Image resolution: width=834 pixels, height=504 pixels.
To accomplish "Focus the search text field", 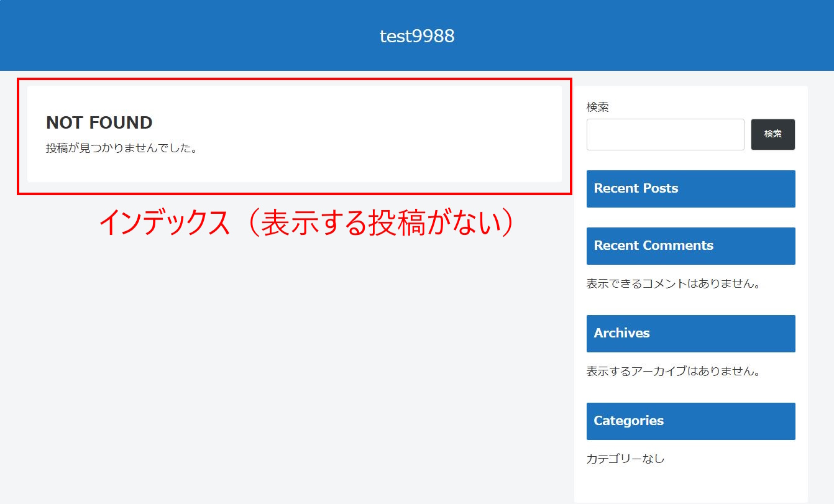I will coord(665,134).
